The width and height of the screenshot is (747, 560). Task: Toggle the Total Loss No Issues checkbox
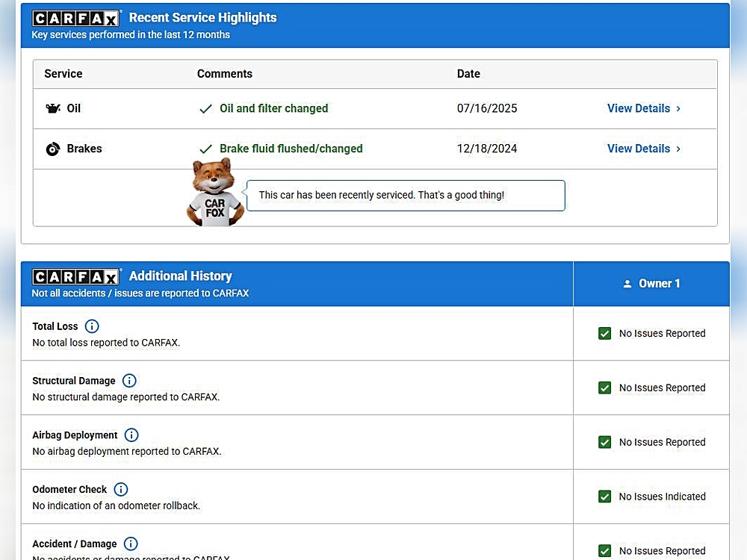point(605,334)
